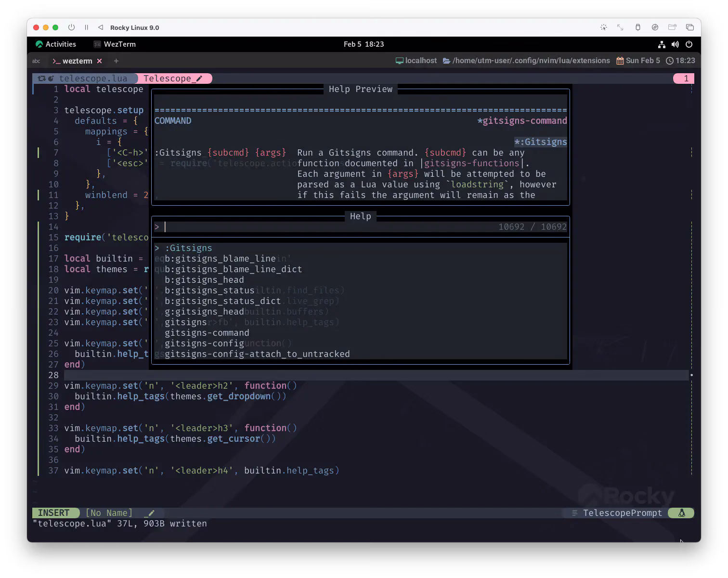Click the clock icon beside 18:23 in WezTerm
Image resolution: width=728 pixels, height=578 pixels.
point(670,61)
